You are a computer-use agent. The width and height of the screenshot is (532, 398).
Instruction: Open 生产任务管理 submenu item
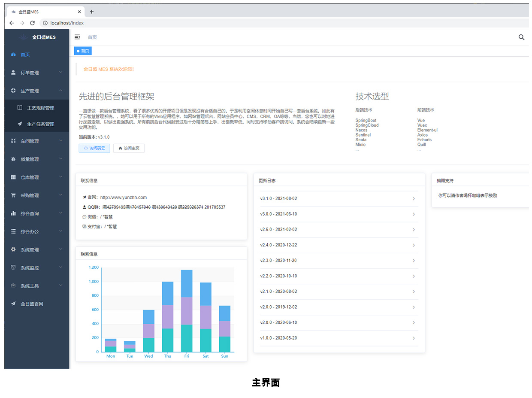coord(40,124)
